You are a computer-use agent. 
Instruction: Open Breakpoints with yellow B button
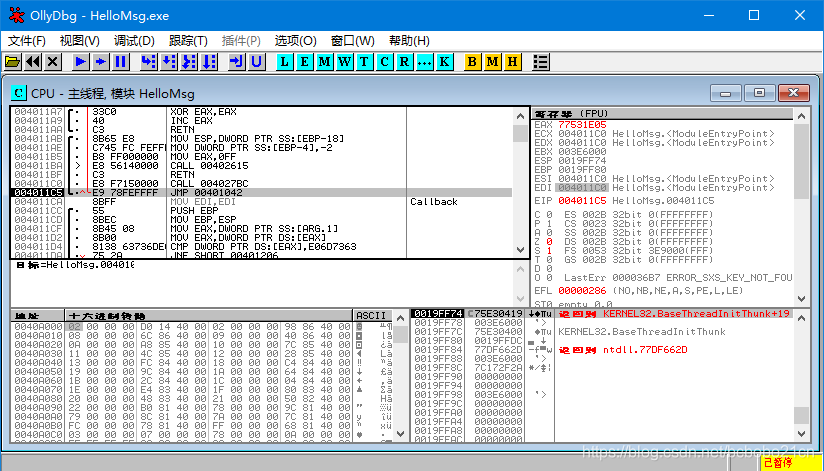pos(472,62)
